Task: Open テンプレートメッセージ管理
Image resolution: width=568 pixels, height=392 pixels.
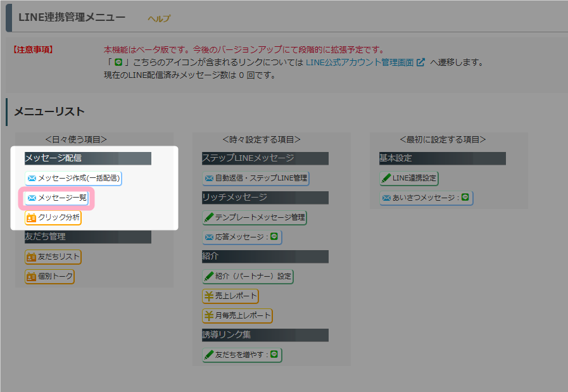Action: click(255, 217)
